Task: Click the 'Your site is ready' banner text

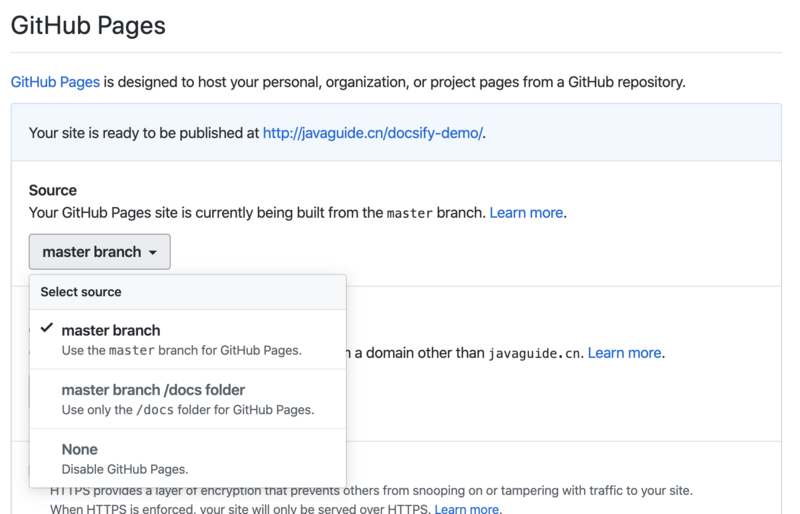Action: (x=144, y=133)
